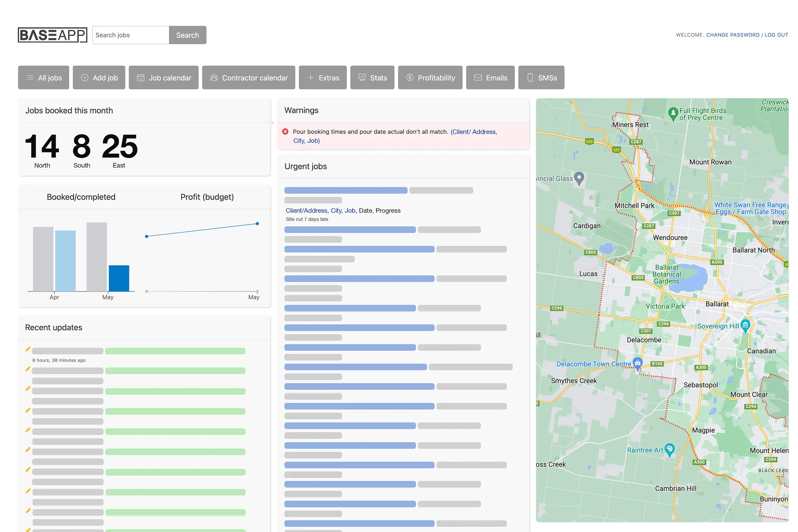
Task: Click the Search button
Action: (187, 35)
